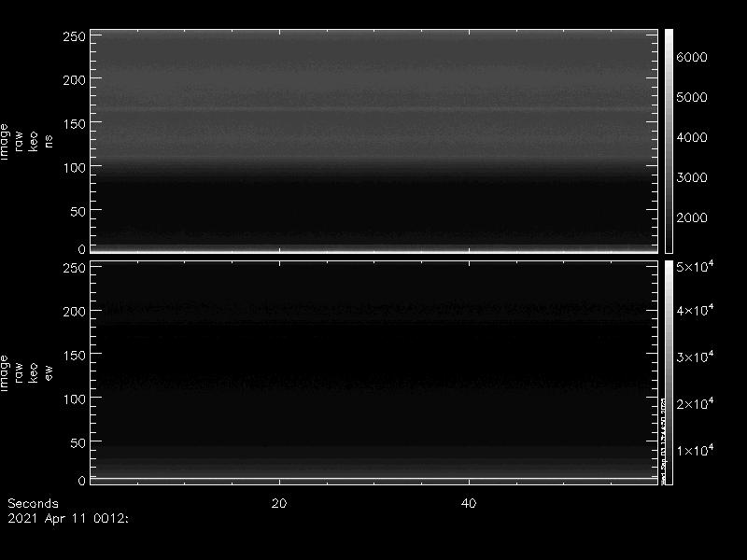
Task: Select the '2021 Apr 11 0012:' date text
Action: click(67, 516)
